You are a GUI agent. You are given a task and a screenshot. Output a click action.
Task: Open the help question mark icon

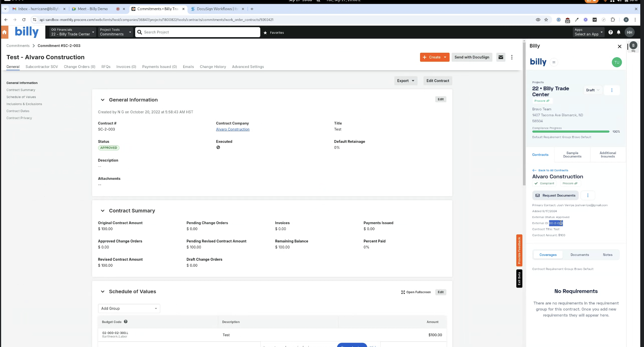coord(611,32)
